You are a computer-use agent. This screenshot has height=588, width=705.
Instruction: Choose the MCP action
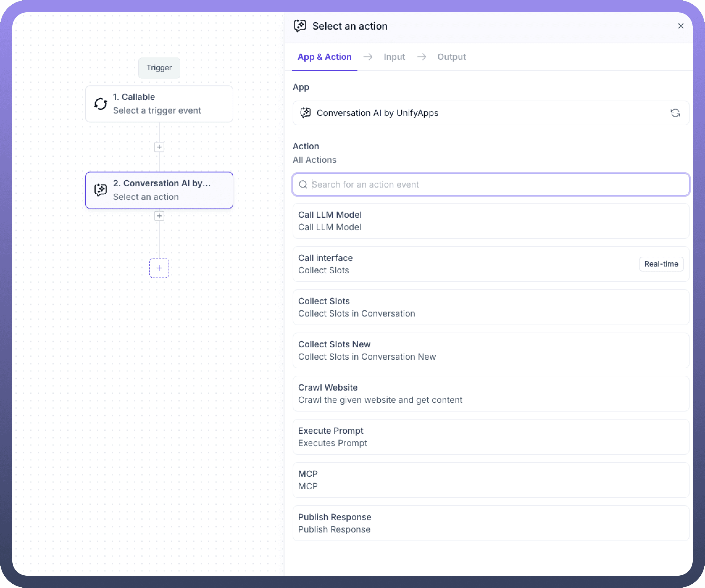(490, 480)
